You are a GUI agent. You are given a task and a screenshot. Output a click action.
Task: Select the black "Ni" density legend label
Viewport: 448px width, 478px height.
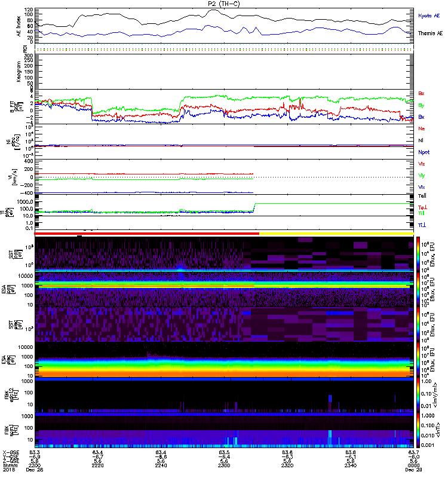pos(421,140)
